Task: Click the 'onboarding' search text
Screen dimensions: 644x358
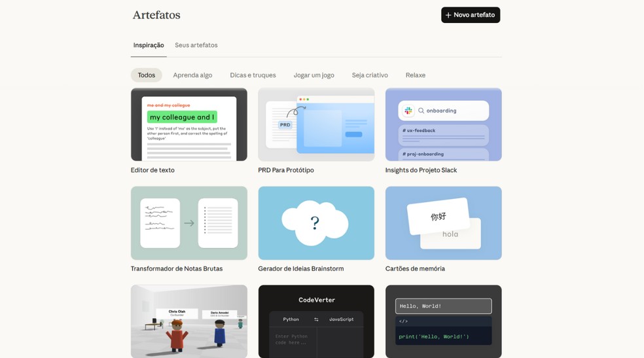Action: 442,111
